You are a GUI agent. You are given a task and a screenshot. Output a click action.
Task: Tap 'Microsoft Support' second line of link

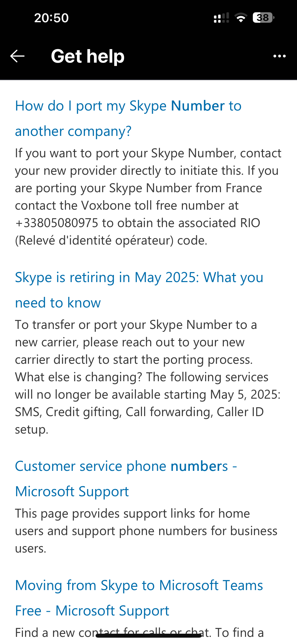[72, 491]
